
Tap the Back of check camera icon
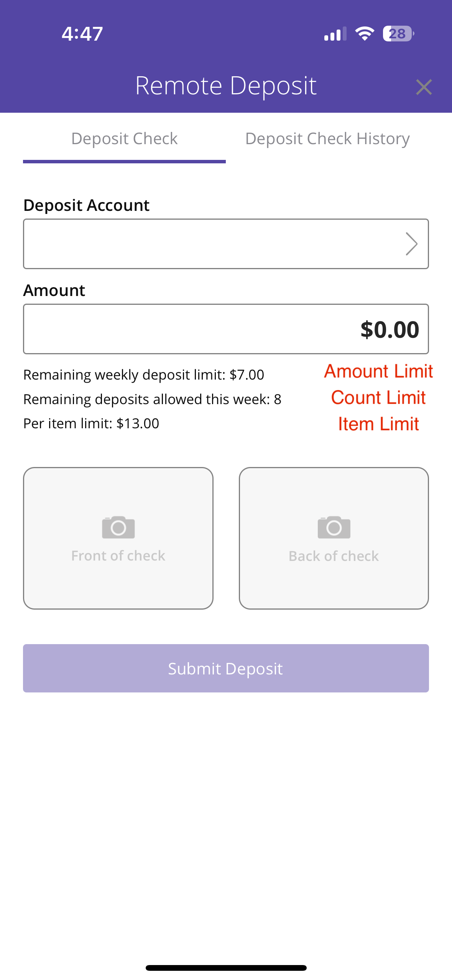tap(334, 527)
